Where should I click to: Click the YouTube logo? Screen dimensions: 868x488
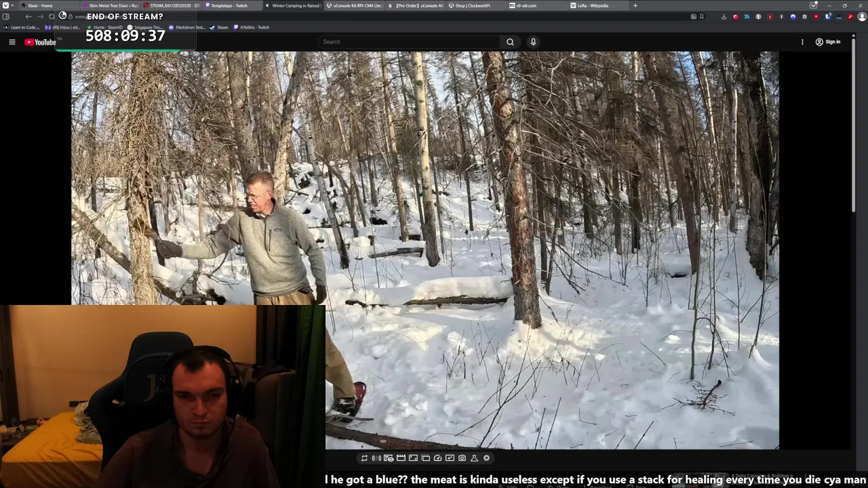pos(41,42)
